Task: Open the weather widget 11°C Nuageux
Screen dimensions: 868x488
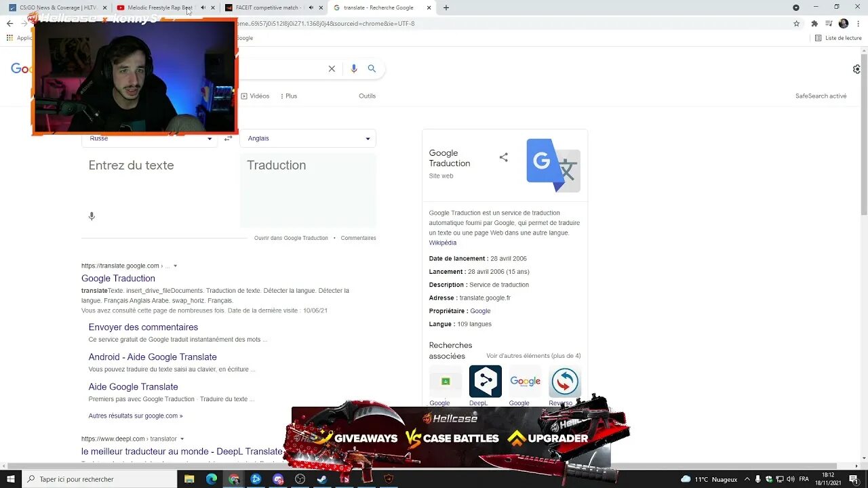Action: pyautogui.click(x=709, y=479)
